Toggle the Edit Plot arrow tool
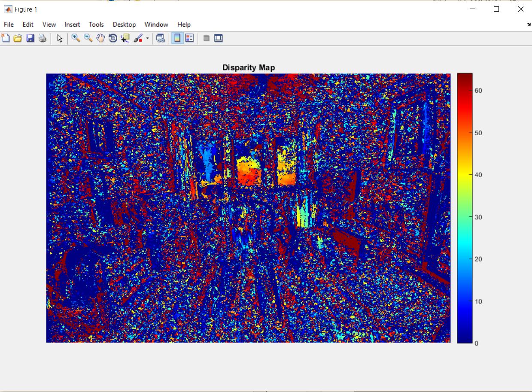The height and width of the screenshot is (392, 532). coord(60,38)
